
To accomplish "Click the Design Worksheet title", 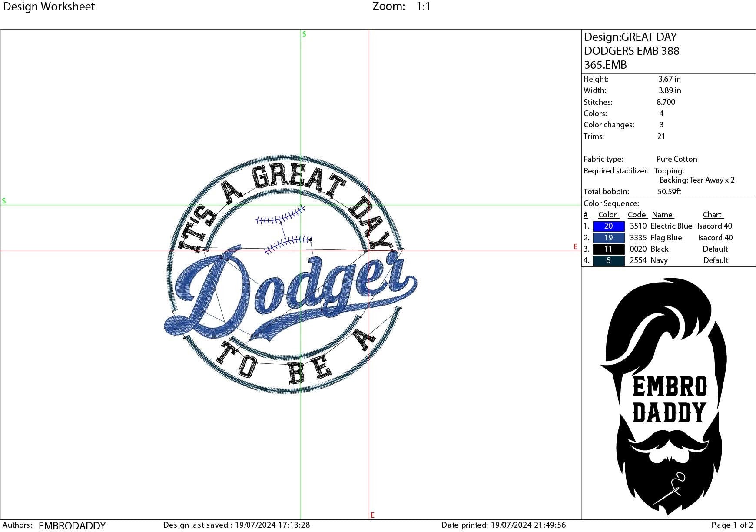I will tap(48, 6).
